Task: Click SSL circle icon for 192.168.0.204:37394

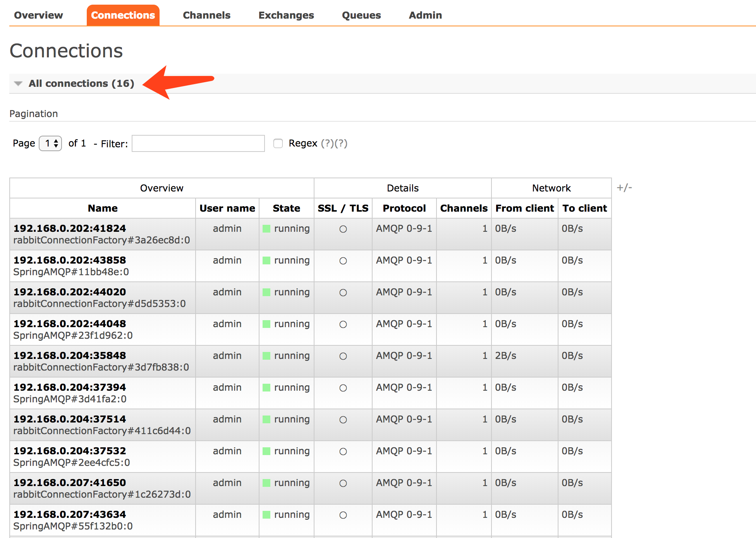Action: 343,388
